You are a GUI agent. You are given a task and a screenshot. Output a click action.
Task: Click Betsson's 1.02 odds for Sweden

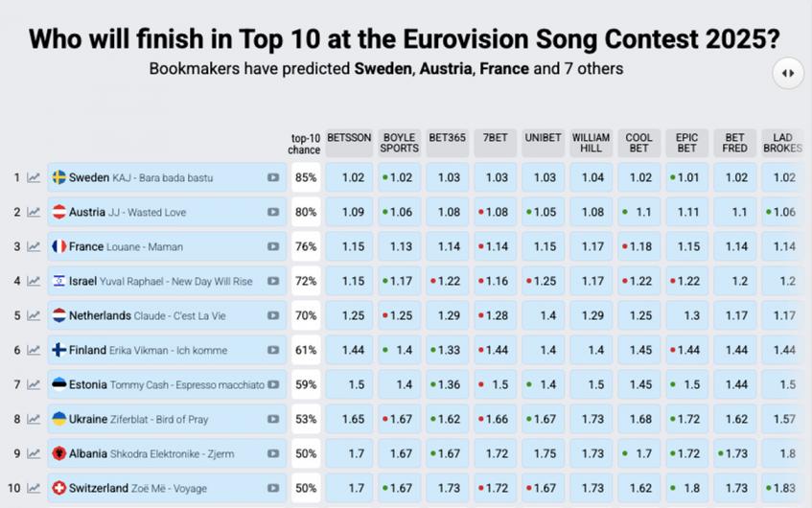click(x=353, y=177)
